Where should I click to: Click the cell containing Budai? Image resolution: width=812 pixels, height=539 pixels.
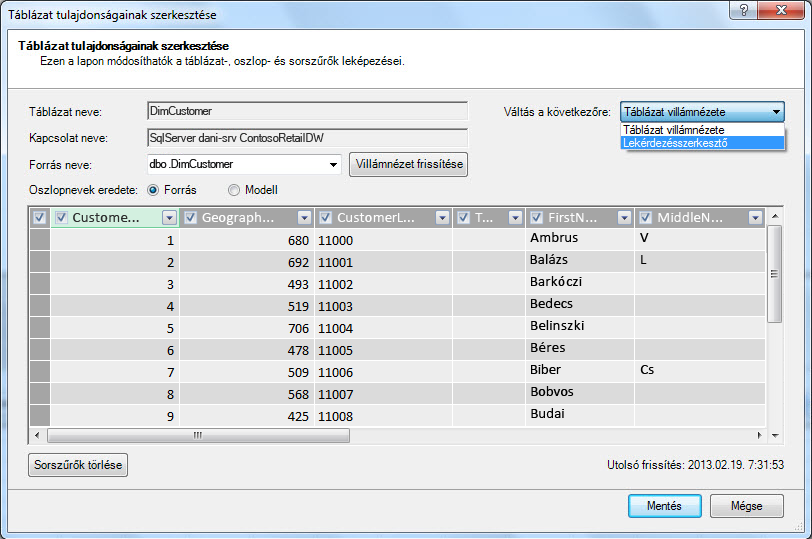click(579, 414)
